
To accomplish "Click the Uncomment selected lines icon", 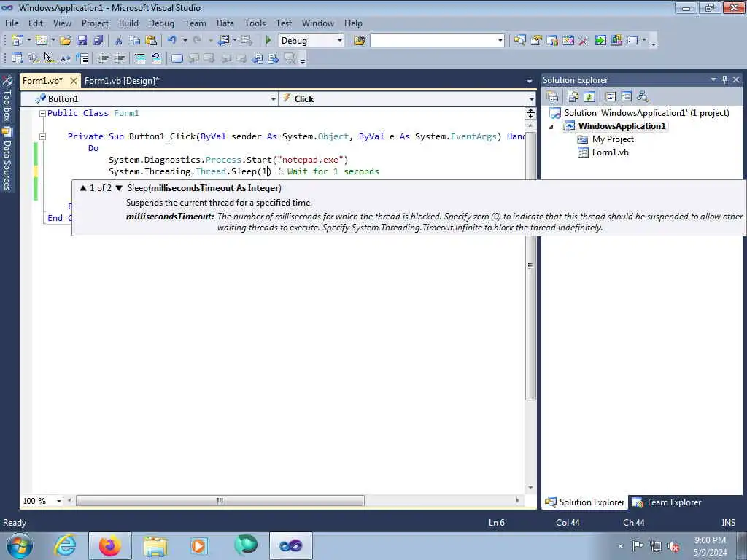I will pos(156,58).
